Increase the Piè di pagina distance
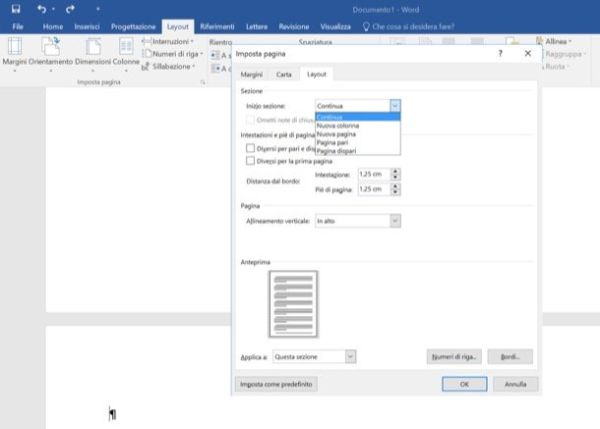The height and width of the screenshot is (429, 600). coord(396,186)
